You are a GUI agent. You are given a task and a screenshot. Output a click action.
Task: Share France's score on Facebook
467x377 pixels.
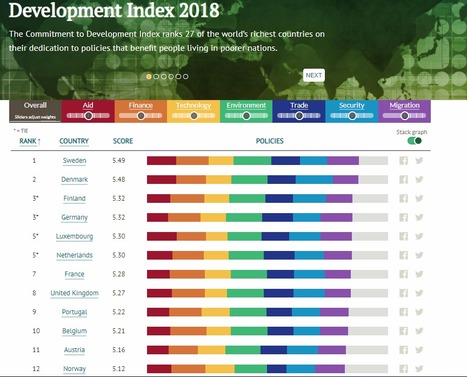(x=403, y=274)
